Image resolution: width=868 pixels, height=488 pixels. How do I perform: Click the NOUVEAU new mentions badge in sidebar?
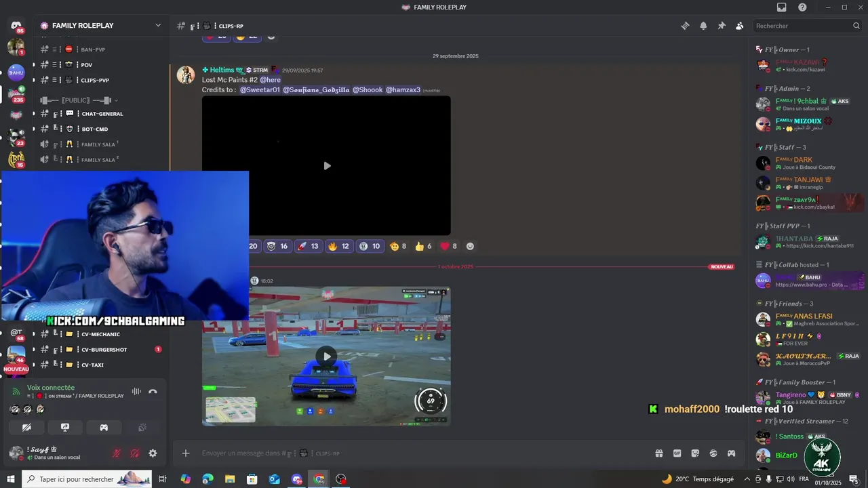[16, 369]
